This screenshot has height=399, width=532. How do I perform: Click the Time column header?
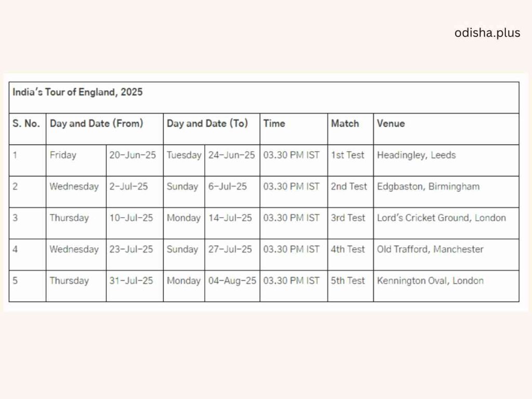274,124
